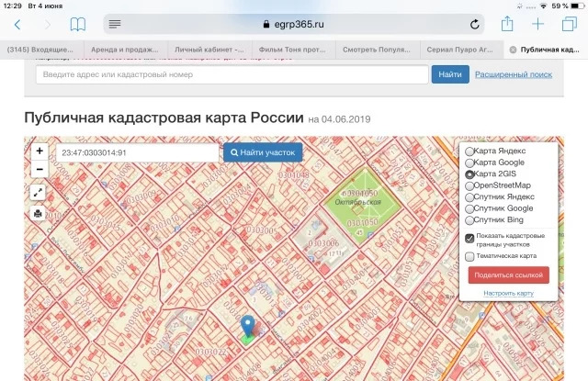The width and height of the screenshot is (588, 381).
Task: Open Safari bookmarks book icon
Action: [x=77, y=25]
